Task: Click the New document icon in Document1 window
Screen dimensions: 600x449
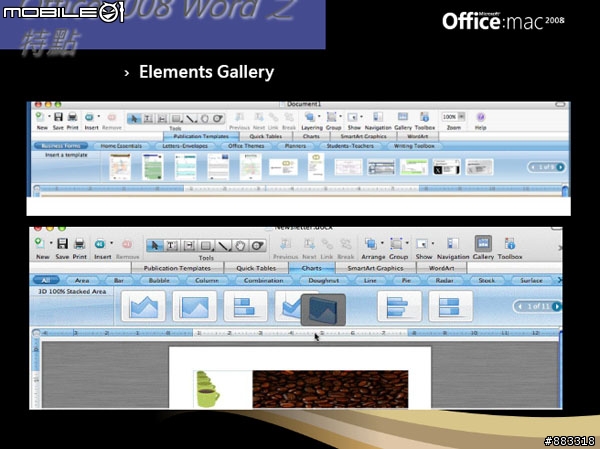Action: 39,117
